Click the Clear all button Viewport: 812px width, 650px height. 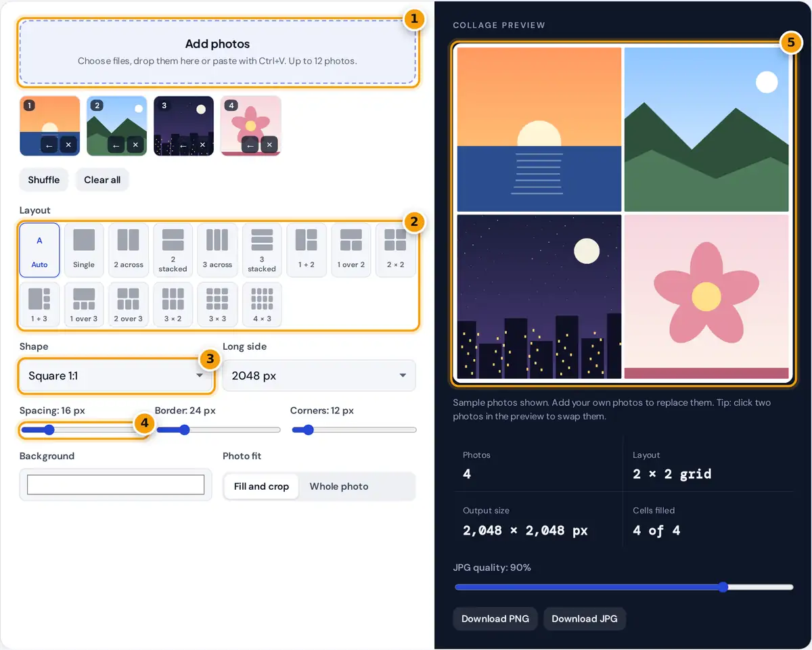[102, 180]
